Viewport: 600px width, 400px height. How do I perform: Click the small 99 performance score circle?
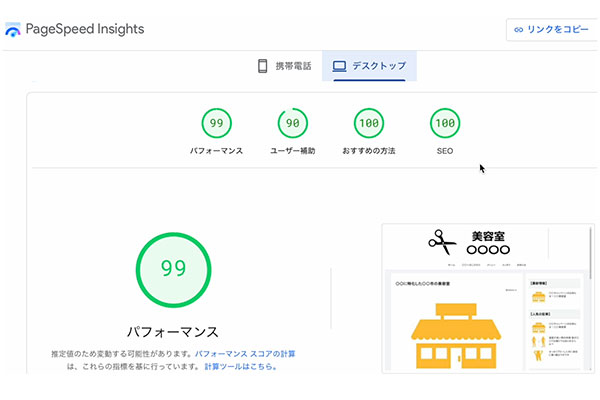(216, 123)
